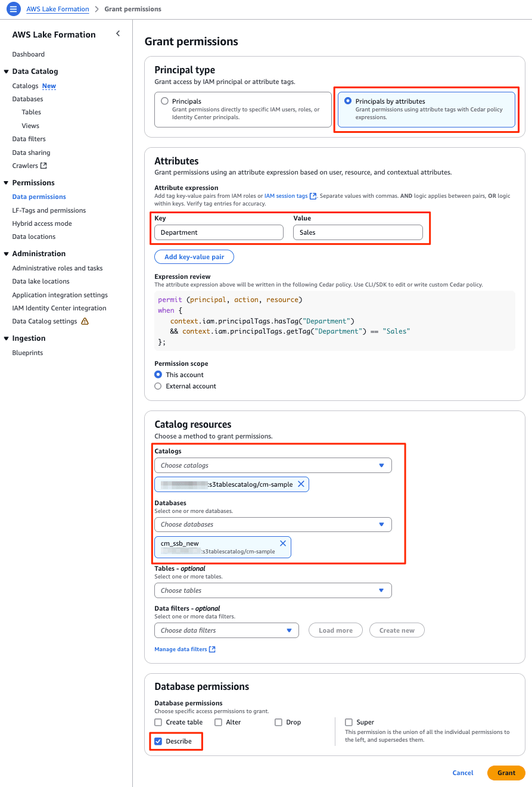Click the New badge beside Catalogs
This screenshot has width=532, height=787.
point(49,86)
